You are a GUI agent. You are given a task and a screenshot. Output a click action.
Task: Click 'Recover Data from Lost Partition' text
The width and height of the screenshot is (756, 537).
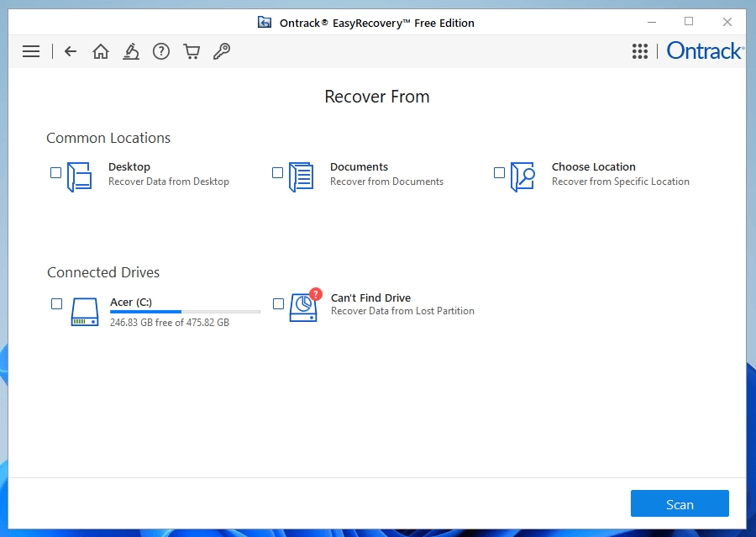point(402,311)
